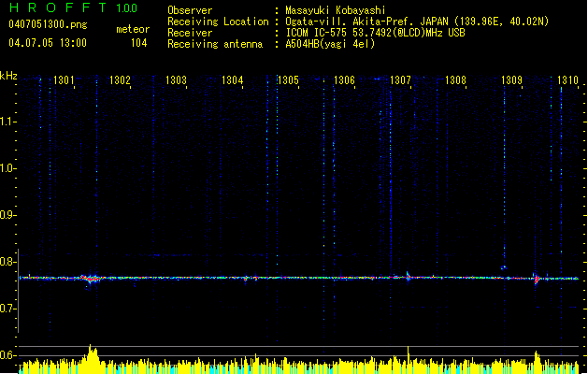Click the 0.9 frequency axis label
The height and width of the screenshot is (374, 588).
point(7,215)
